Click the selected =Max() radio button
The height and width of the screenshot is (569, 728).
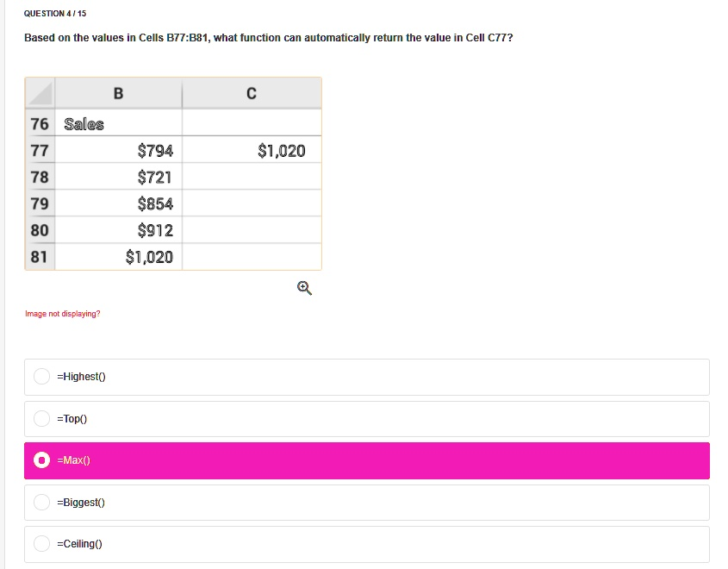tap(42, 460)
